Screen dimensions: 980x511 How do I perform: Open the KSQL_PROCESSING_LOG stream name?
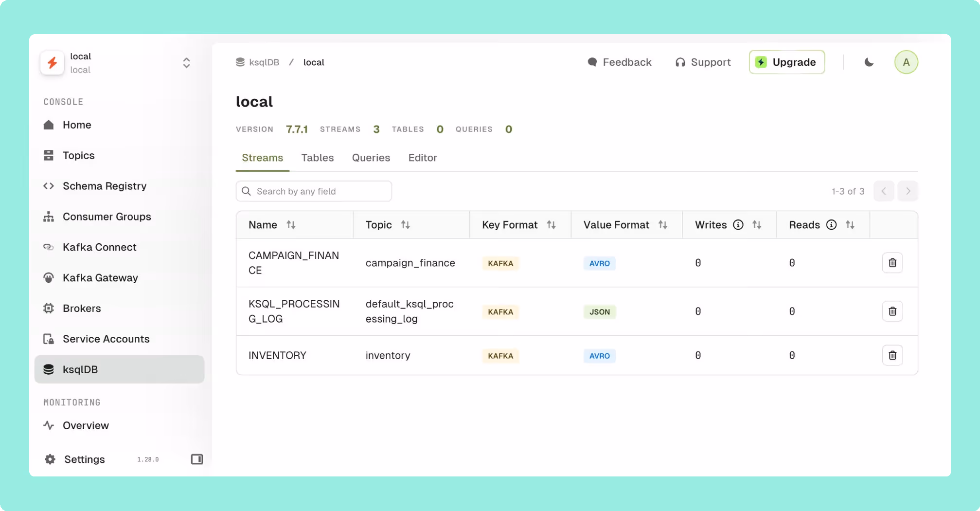pyautogui.click(x=294, y=311)
